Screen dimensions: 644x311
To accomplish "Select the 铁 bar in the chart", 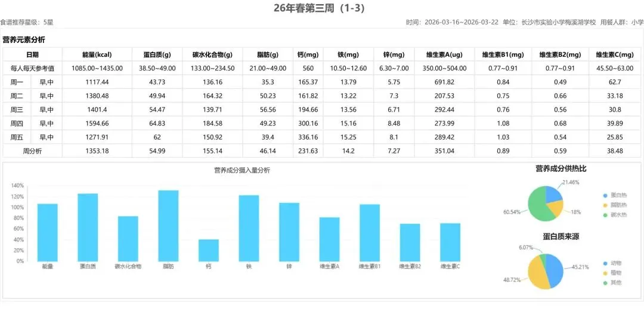I will click(249, 228).
